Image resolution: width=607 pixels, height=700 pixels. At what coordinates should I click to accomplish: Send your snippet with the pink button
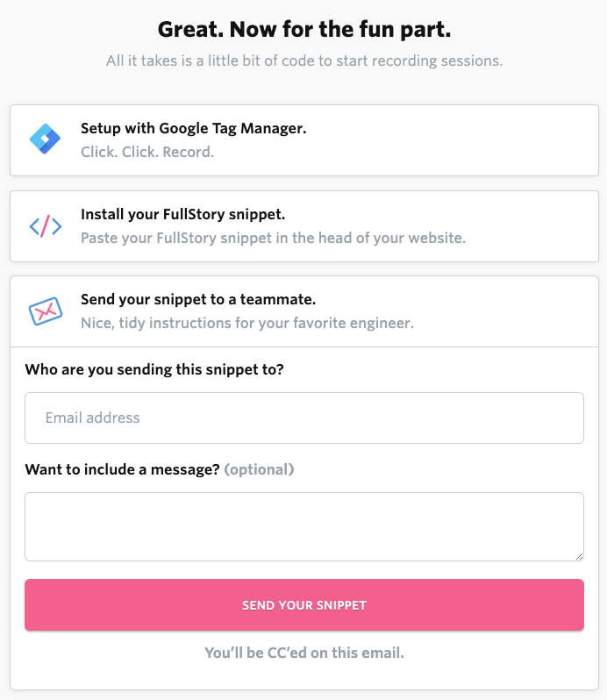[304, 605]
